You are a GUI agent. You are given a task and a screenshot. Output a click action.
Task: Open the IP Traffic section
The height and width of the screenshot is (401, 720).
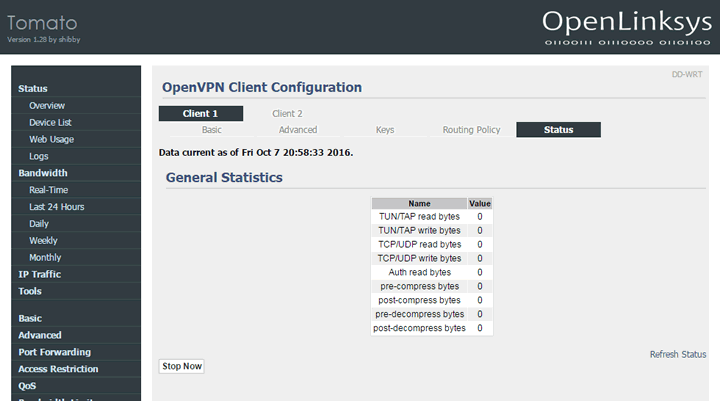(x=39, y=274)
